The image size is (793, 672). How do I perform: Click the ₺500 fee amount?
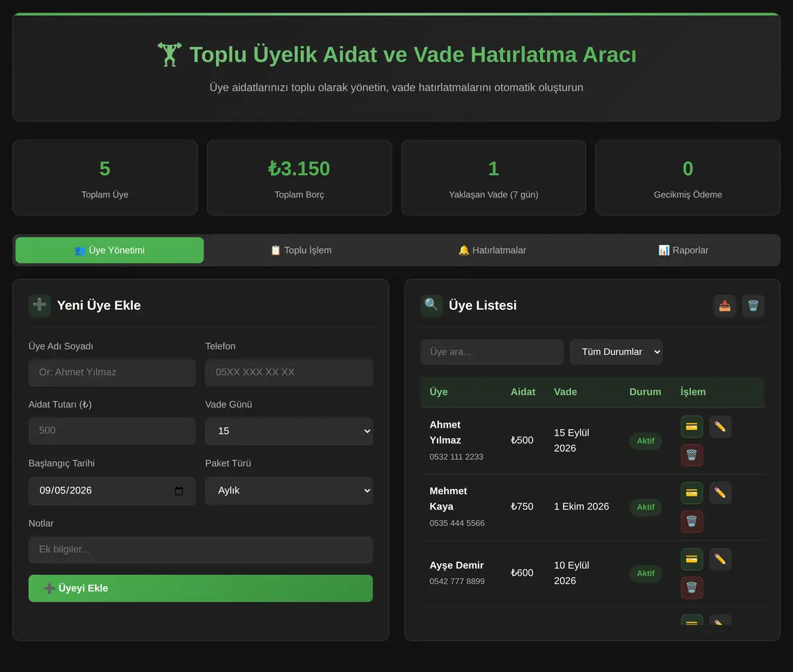click(x=522, y=440)
